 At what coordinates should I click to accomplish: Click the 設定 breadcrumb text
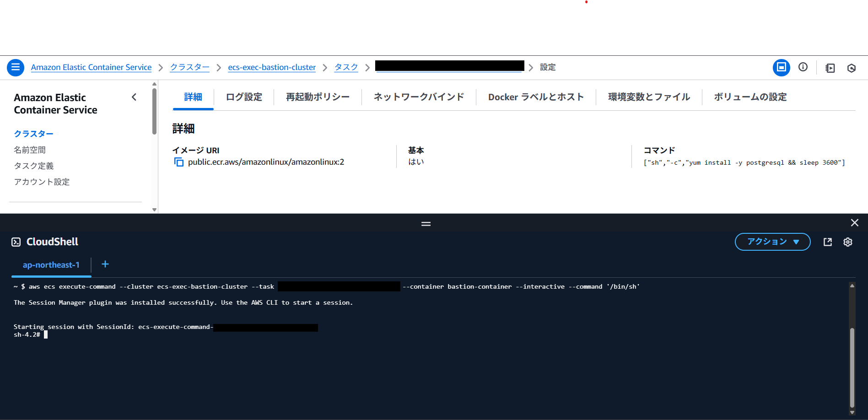[x=548, y=67]
